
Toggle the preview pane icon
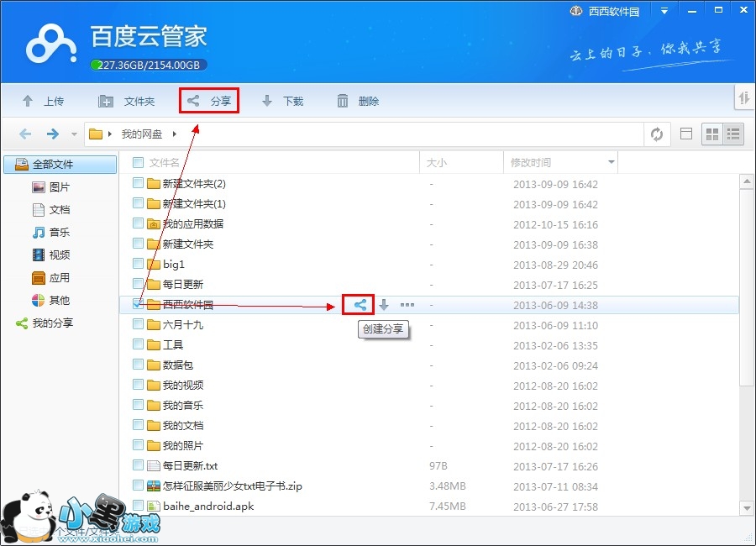coord(685,134)
